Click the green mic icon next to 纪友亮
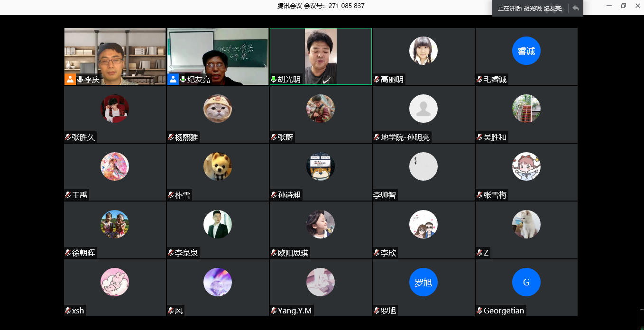644x330 pixels. 183,80
